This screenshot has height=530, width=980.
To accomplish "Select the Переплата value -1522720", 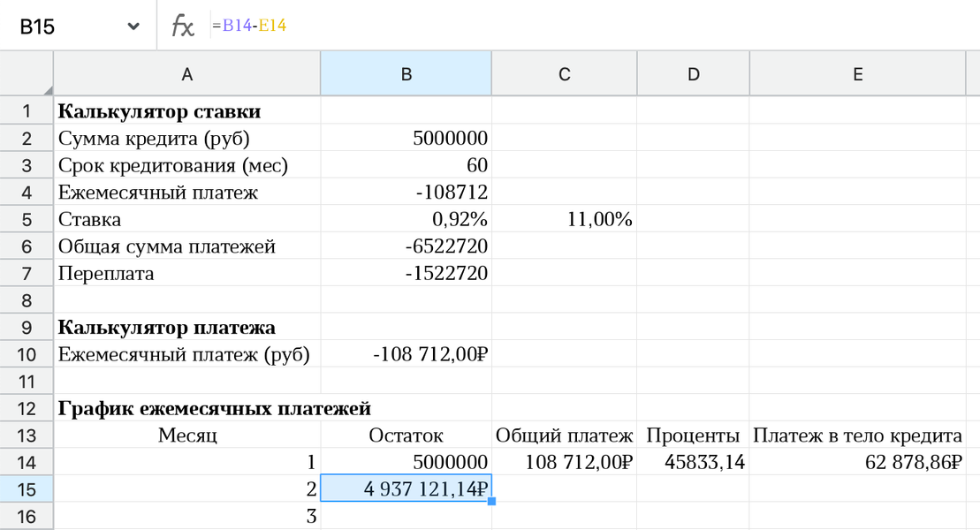I will click(x=406, y=273).
